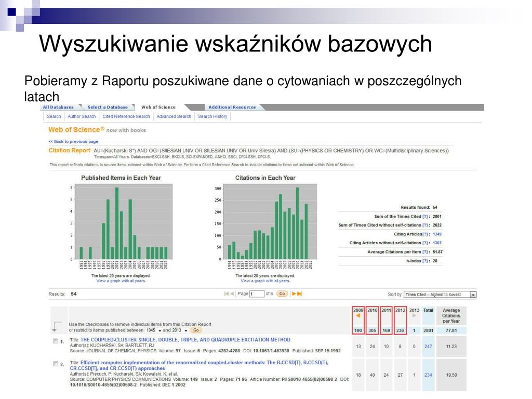Go to next page arrow
This screenshot has width=532, height=399.
pyautogui.click(x=294, y=294)
